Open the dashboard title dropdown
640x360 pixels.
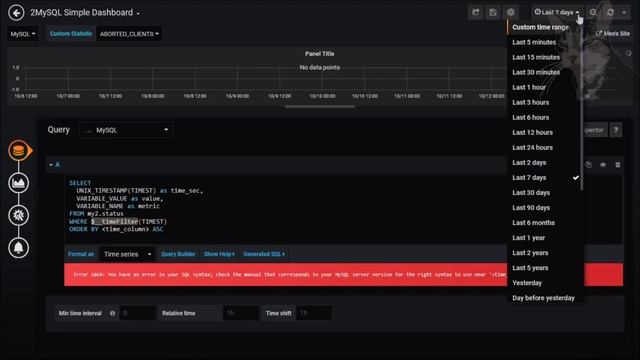pyautogui.click(x=85, y=13)
